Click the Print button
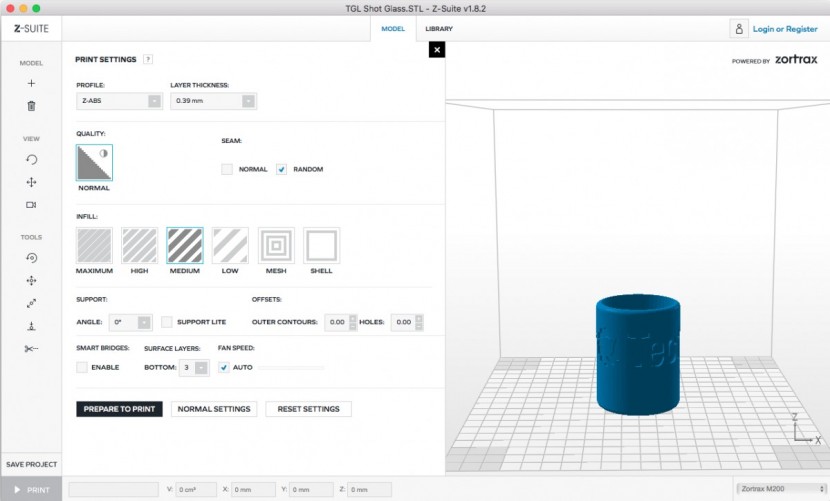The image size is (830, 501). coord(31,490)
